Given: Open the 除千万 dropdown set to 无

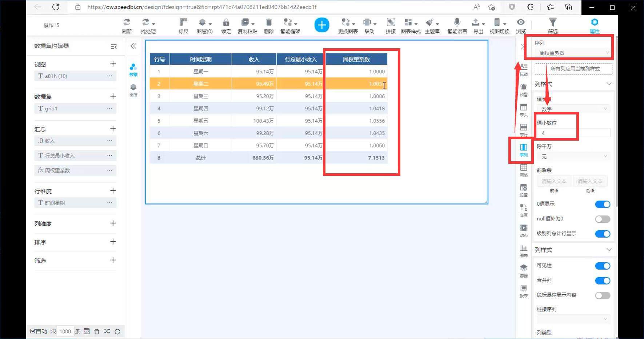Looking at the screenshot, I should tap(573, 156).
